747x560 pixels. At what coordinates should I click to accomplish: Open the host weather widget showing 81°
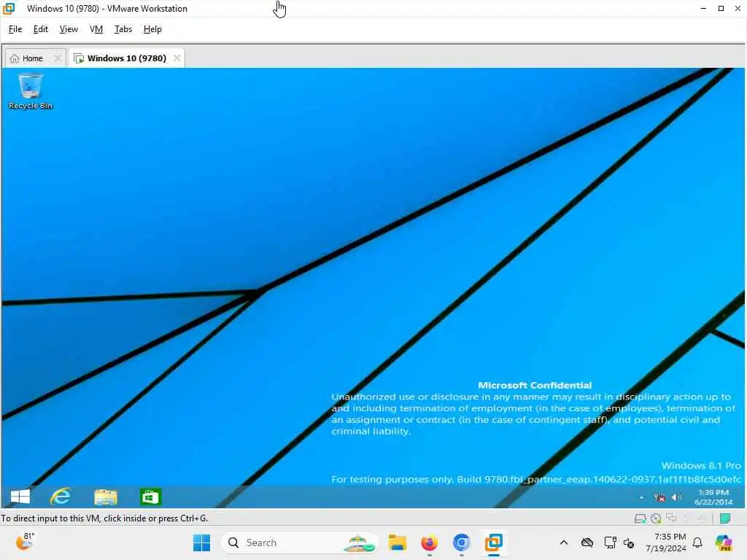[25, 542]
